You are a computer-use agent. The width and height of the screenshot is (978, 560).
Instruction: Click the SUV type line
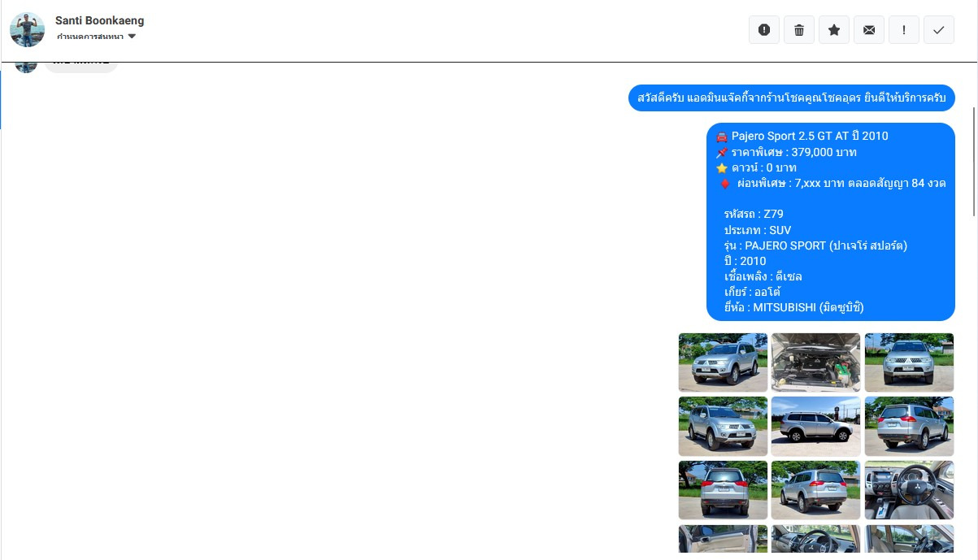point(758,230)
